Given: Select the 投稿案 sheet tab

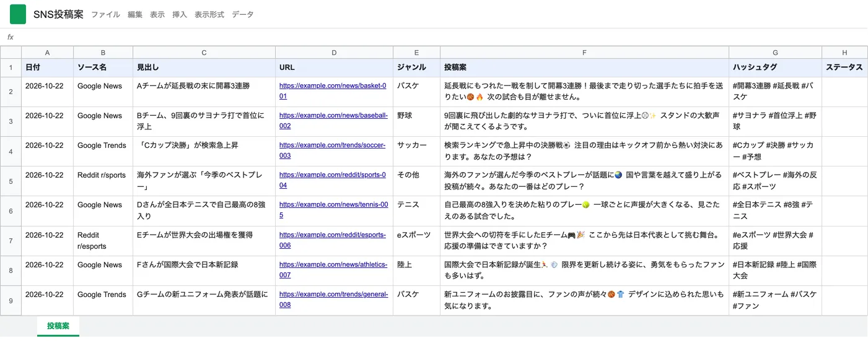Looking at the screenshot, I should (58, 326).
